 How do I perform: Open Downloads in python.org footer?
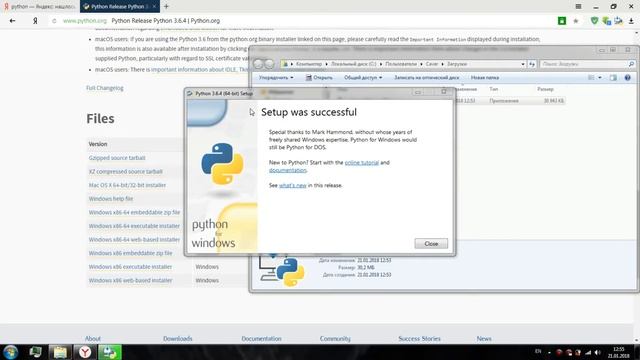[x=178, y=339]
